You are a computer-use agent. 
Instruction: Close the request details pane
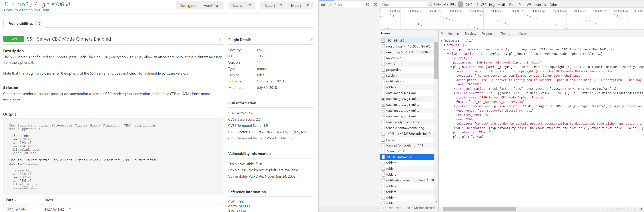(x=442, y=33)
